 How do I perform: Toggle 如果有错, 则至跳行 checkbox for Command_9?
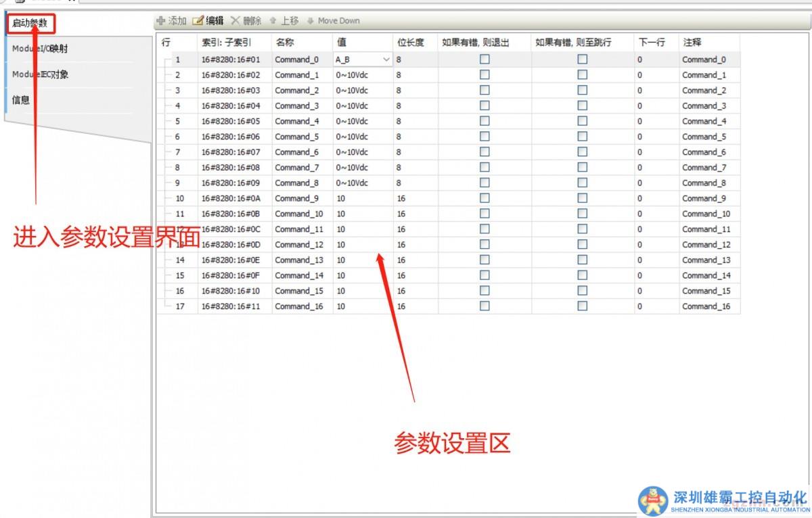pyautogui.click(x=582, y=198)
